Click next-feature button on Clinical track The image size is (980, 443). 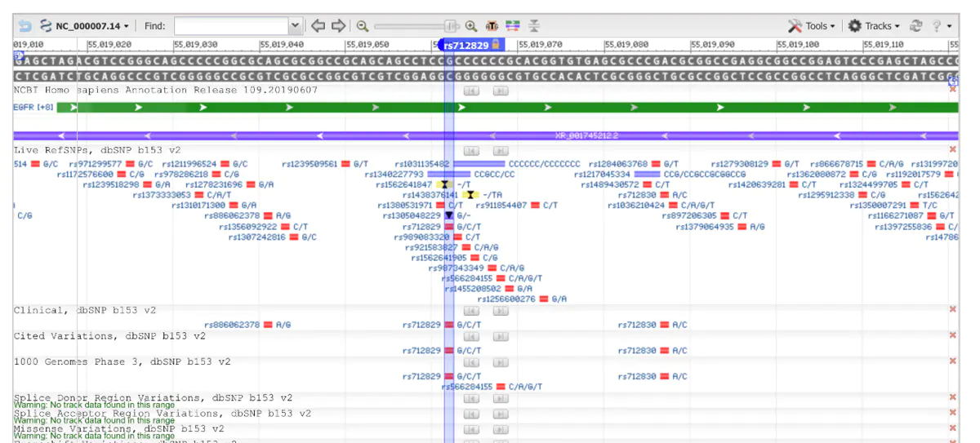point(501,311)
